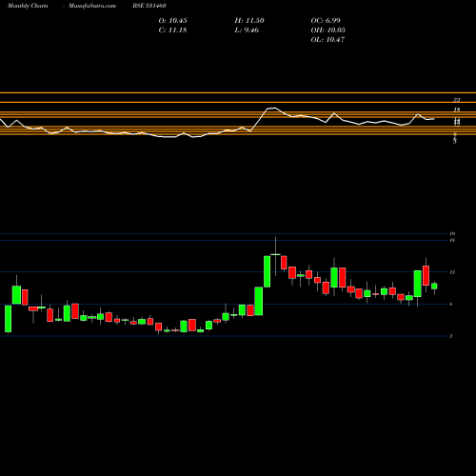476x476 pixels.
Task: Click the close value 'C: 11.18'
Action: pos(172,30)
